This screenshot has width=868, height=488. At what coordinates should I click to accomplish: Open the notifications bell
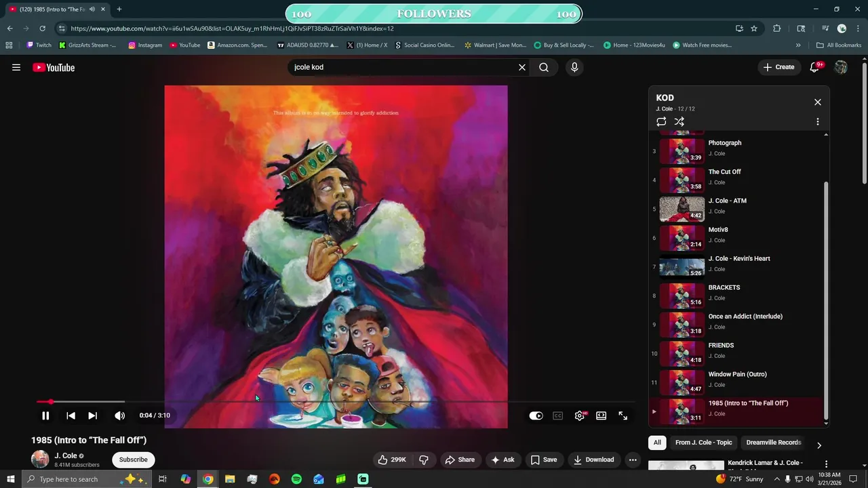coord(815,67)
